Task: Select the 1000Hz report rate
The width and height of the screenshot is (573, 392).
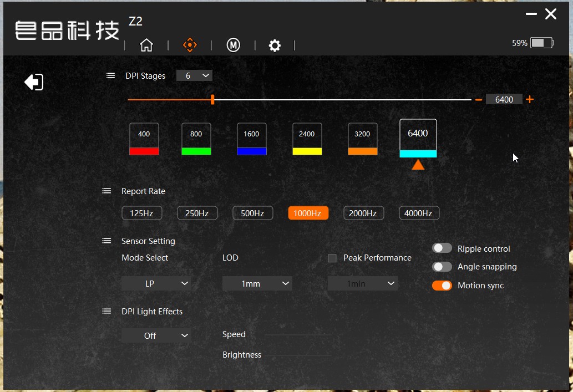Action: tap(308, 213)
